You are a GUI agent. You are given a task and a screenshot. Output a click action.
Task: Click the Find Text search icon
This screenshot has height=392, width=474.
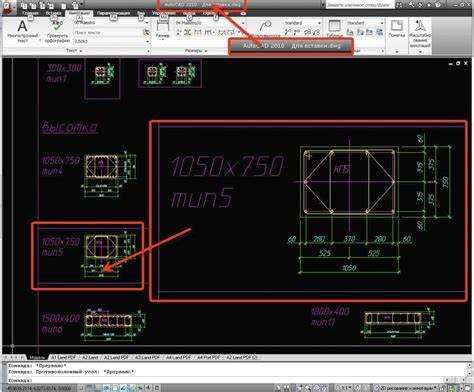click(146, 32)
